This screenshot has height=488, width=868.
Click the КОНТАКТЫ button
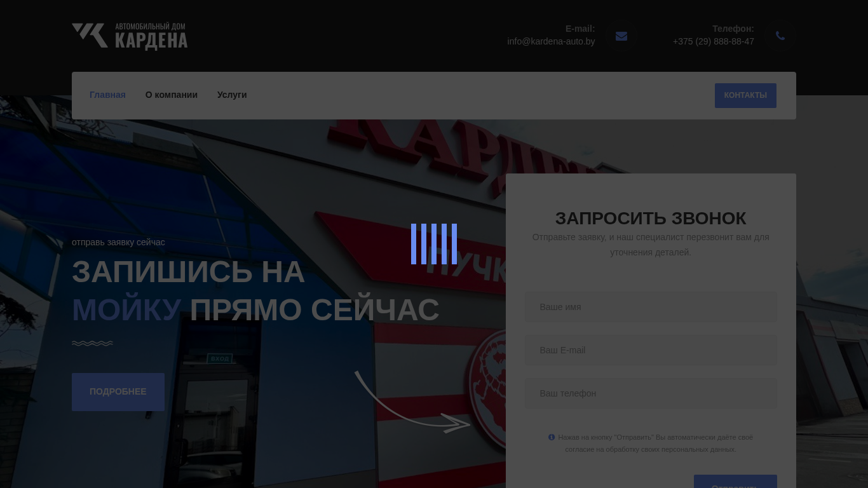click(745, 95)
